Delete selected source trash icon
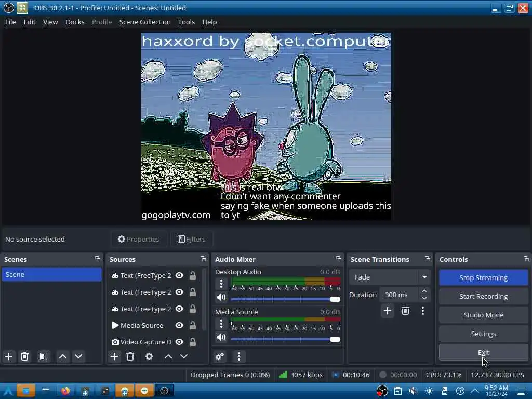Screen dimensions: 532x399 coord(130,356)
